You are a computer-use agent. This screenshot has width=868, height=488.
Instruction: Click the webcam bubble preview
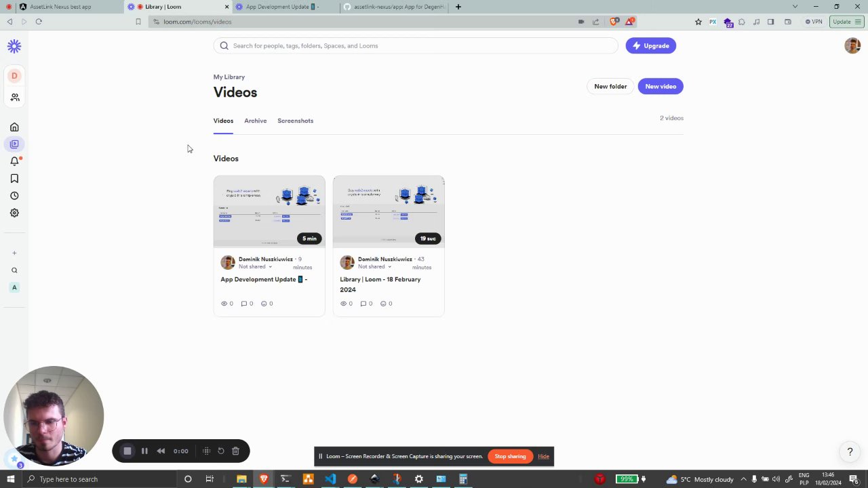click(54, 415)
